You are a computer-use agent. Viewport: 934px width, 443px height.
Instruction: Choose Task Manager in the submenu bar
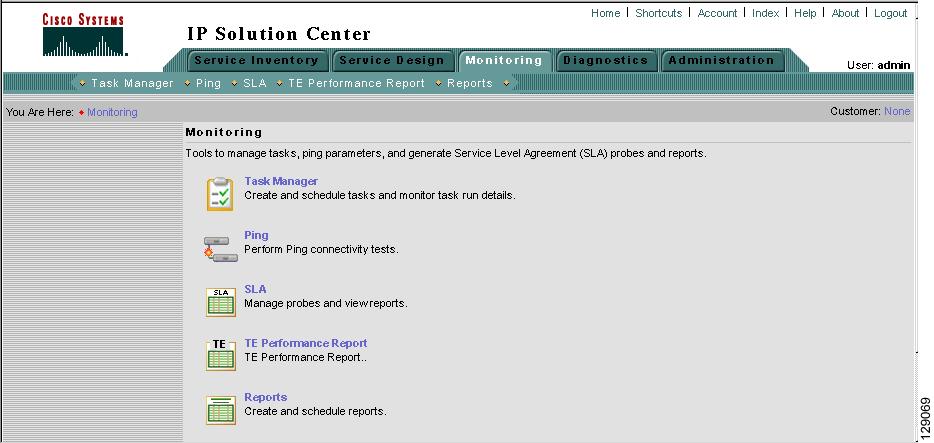coord(132,83)
